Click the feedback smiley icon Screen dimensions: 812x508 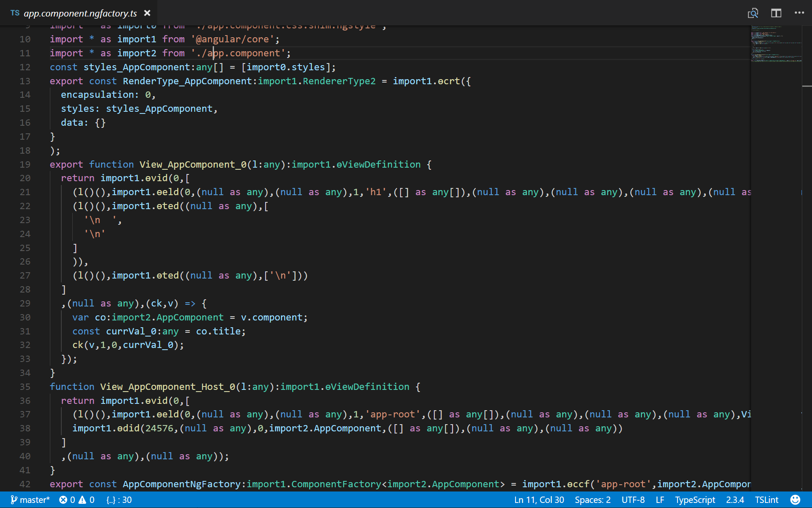795,500
